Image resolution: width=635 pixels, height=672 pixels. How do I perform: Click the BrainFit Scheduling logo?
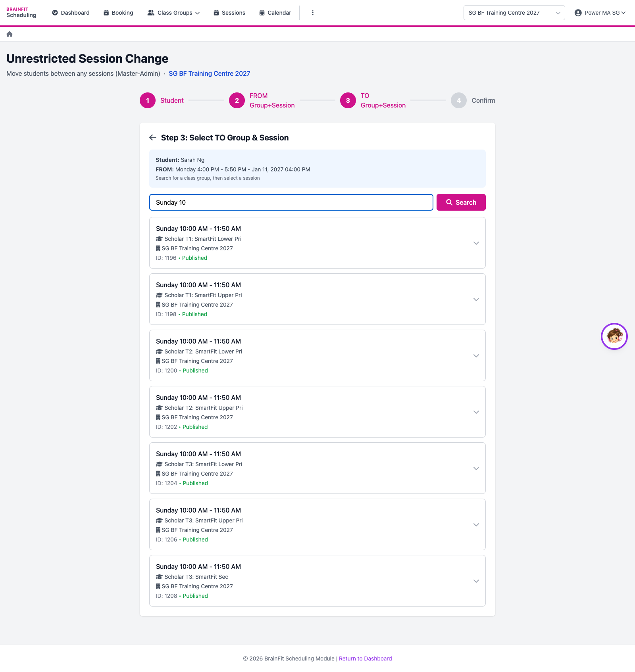21,13
